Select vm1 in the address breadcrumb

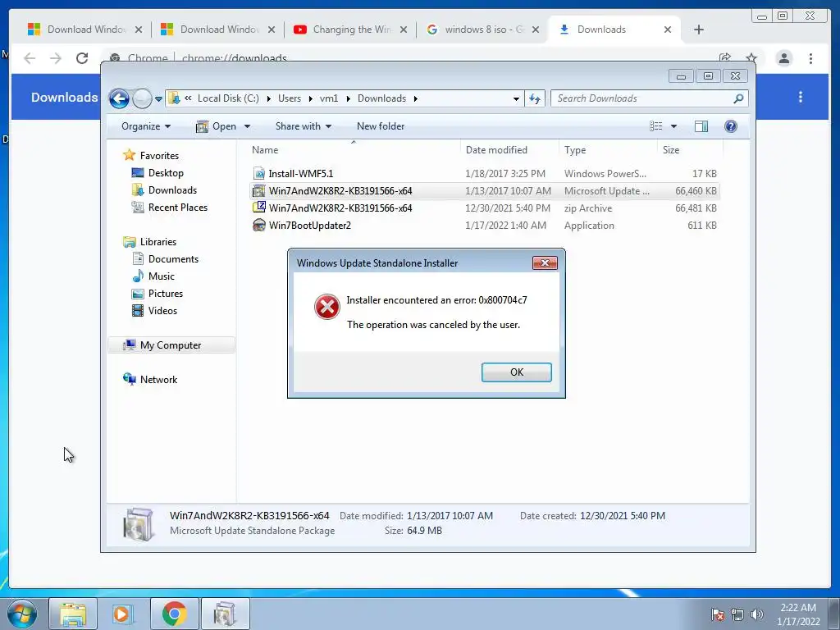coord(329,98)
